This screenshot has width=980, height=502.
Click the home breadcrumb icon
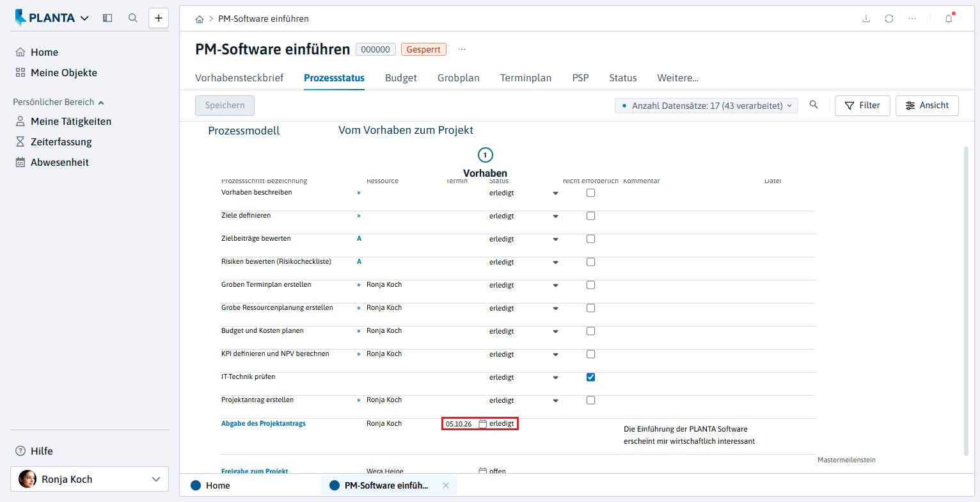click(200, 19)
